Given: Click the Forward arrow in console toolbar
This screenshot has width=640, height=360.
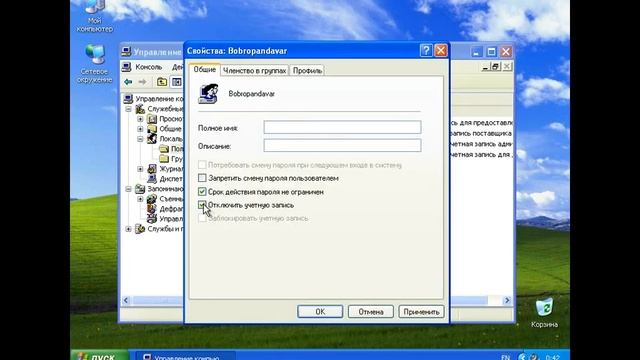Looking at the screenshot, I should tap(142, 82).
